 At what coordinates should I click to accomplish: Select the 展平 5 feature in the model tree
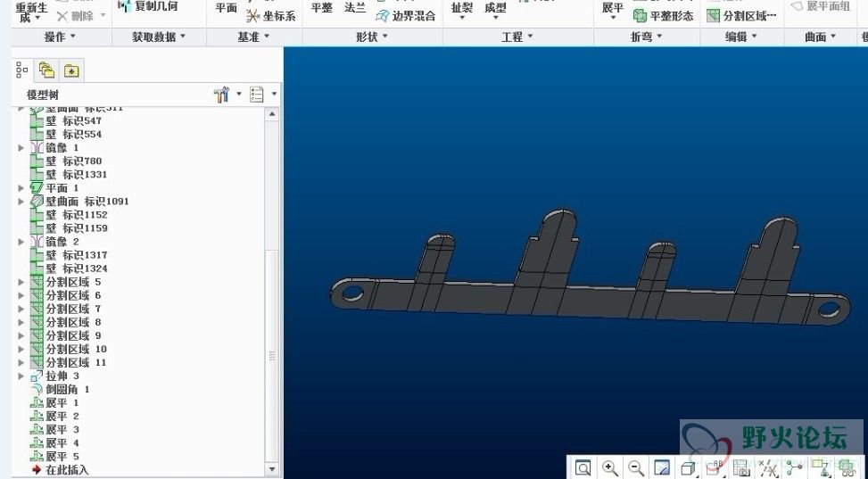(54, 457)
